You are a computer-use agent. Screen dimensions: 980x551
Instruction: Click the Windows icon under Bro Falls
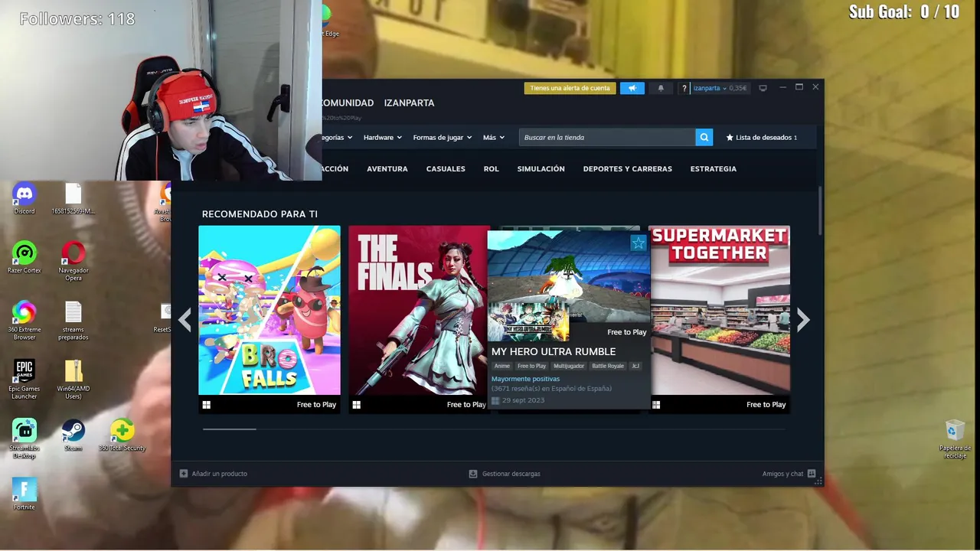tap(206, 405)
